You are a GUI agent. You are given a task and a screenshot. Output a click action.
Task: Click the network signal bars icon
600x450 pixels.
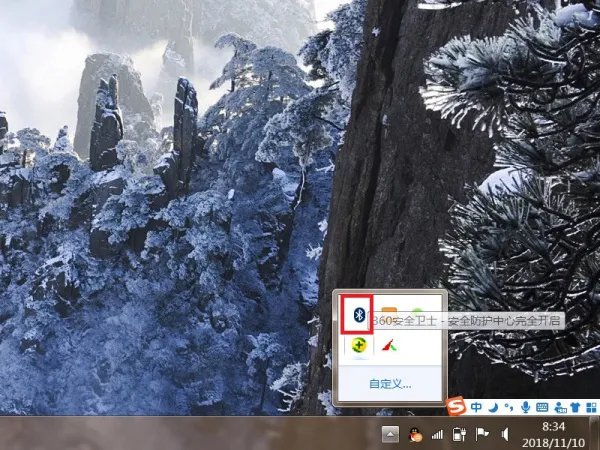[437, 434]
